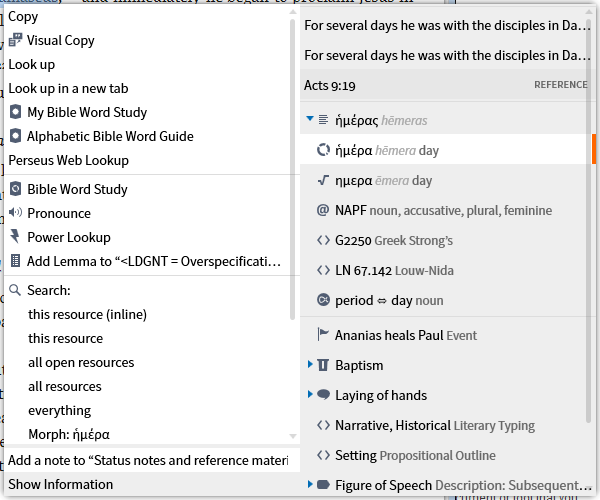Select Perseus Web Lookup menu entry

pyautogui.click(x=69, y=160)
